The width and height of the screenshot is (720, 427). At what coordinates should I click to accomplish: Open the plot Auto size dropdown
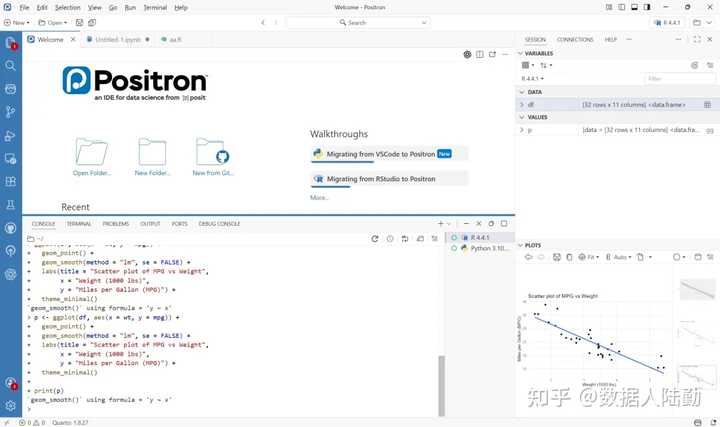[619, 257]
